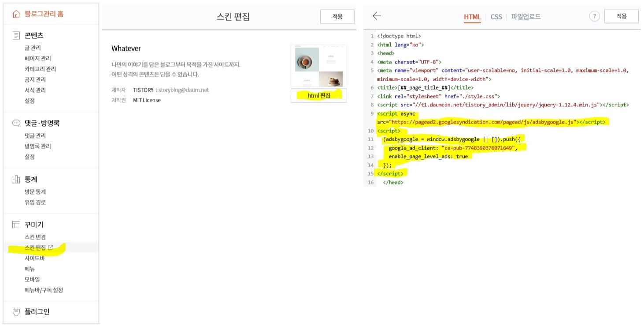Open help via the question mark icon
This screenshot has height=326, width=644.
[x=595, y=16]
